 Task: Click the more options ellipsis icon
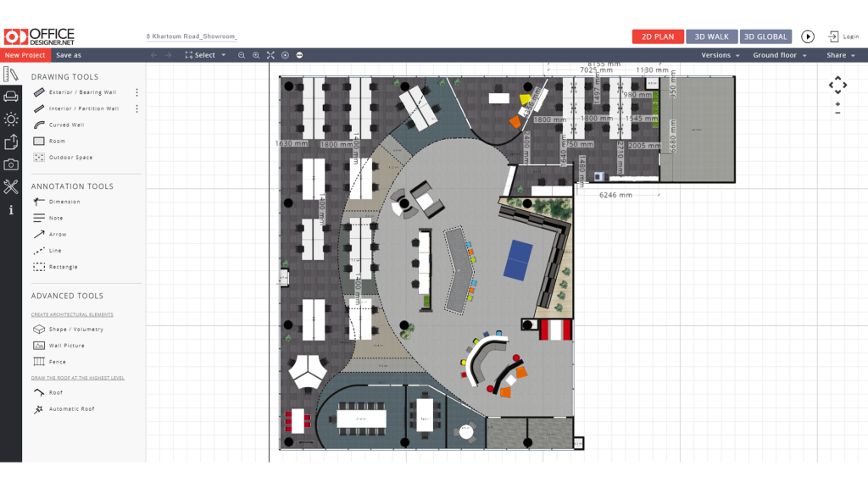pyautogui.click(x=299, y=55)
